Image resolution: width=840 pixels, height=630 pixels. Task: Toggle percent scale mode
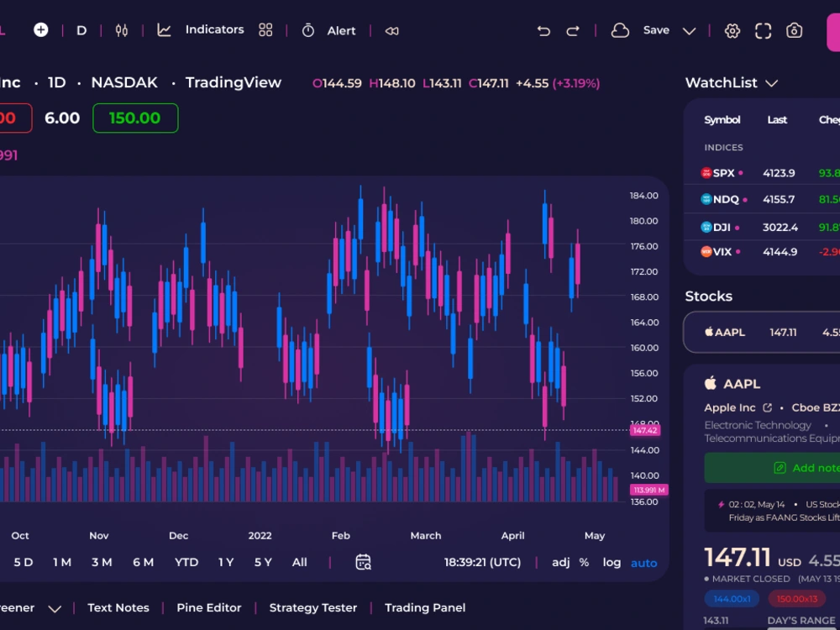click(584, 562)
